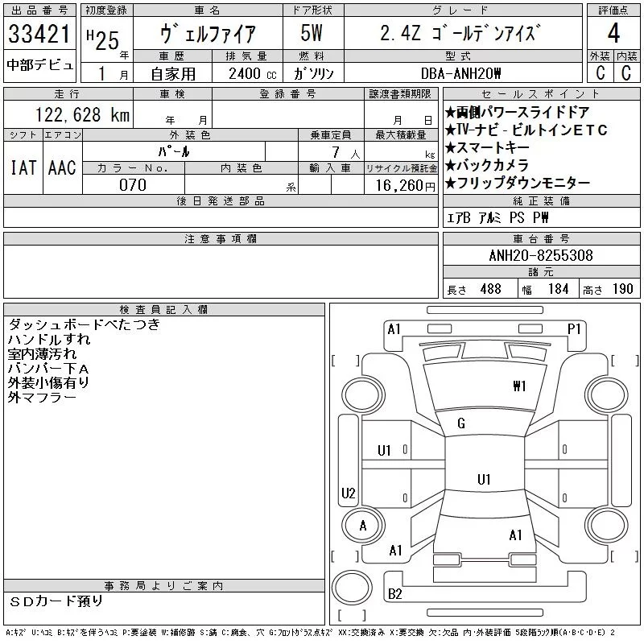Select the B2 mark on the car diagram
The width and height of the screenshot is (644, 644).
click(395, 594)
